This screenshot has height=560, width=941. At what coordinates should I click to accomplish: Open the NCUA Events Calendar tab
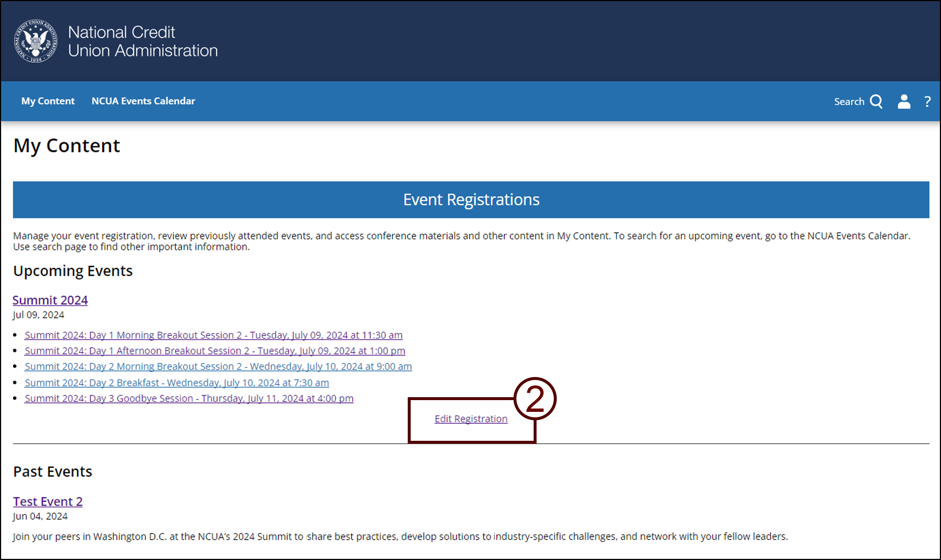pyautogui.click(x=143, y=100)
